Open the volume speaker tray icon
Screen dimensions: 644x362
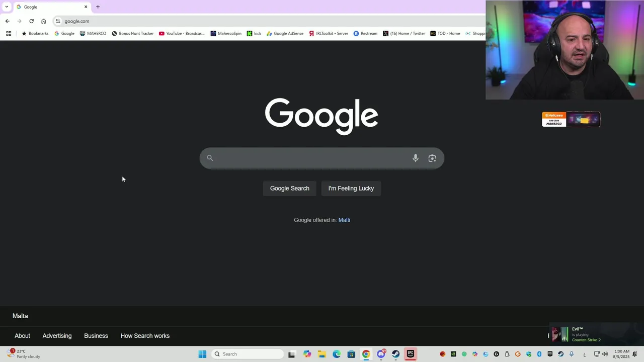[x=605, y=354]
